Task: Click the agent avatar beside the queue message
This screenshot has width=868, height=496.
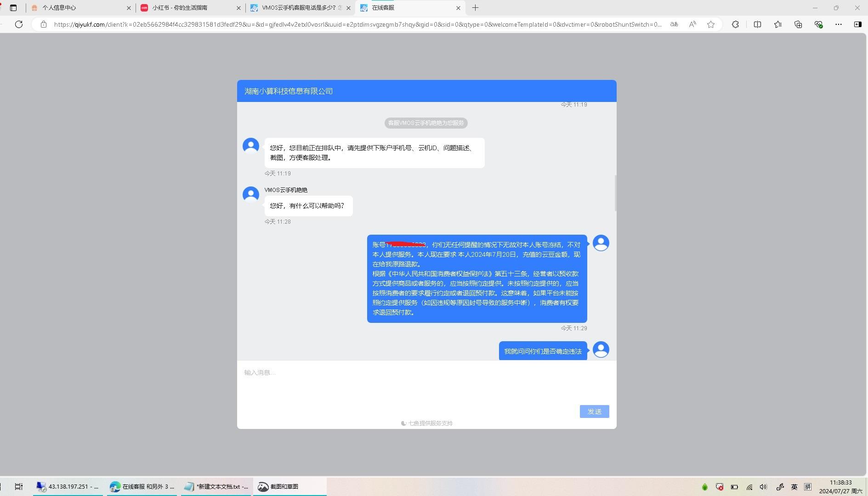Action: click(251, 146)
